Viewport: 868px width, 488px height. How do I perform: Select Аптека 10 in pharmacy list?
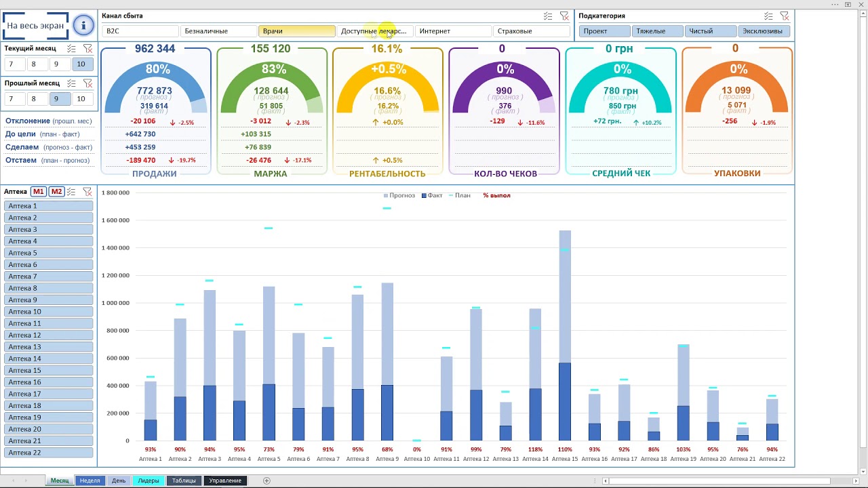click(x=48, y=312)
